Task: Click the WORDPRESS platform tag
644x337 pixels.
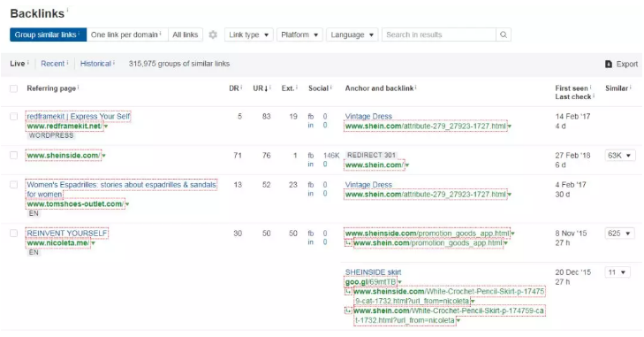Action: (x=51, y=135)
